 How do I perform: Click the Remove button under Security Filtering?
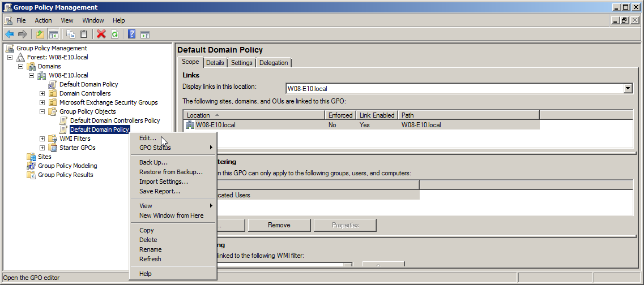tap(279, 225)
